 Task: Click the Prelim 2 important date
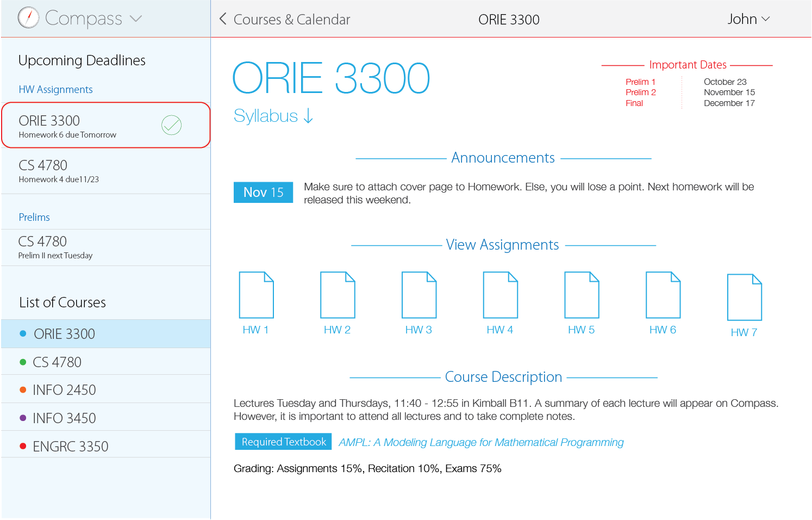(640, 92)
